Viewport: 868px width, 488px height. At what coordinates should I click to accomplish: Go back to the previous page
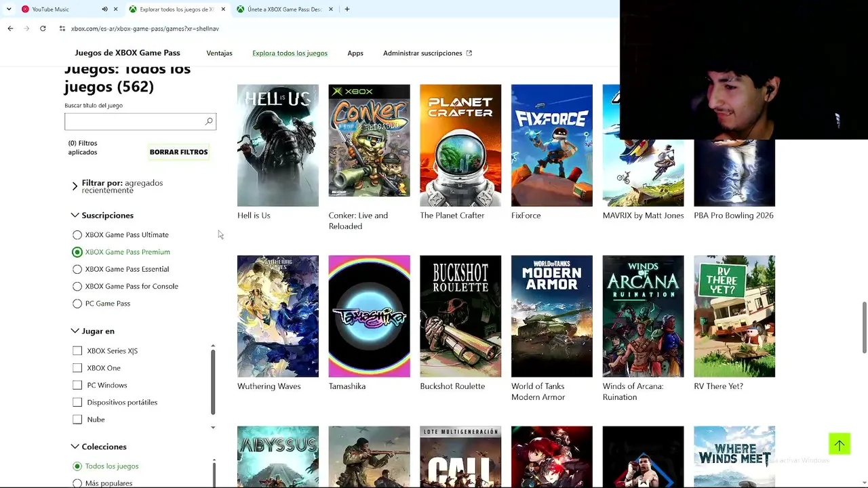(10, 28)
